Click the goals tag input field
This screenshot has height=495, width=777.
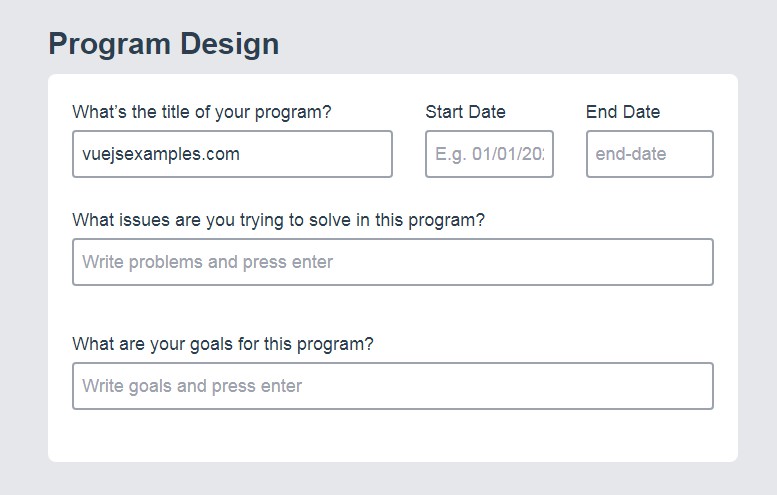coord(392,386)
